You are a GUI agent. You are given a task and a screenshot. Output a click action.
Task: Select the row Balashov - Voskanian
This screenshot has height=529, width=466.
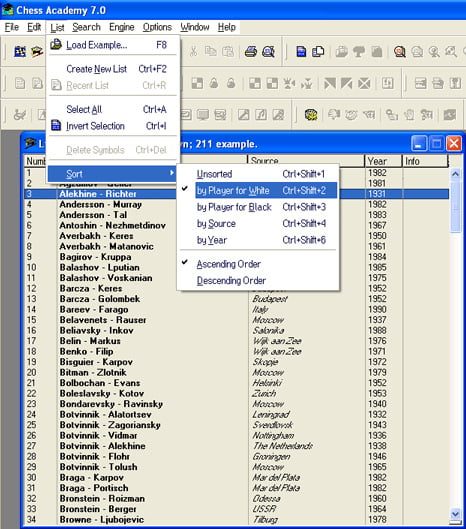(236, 278)
